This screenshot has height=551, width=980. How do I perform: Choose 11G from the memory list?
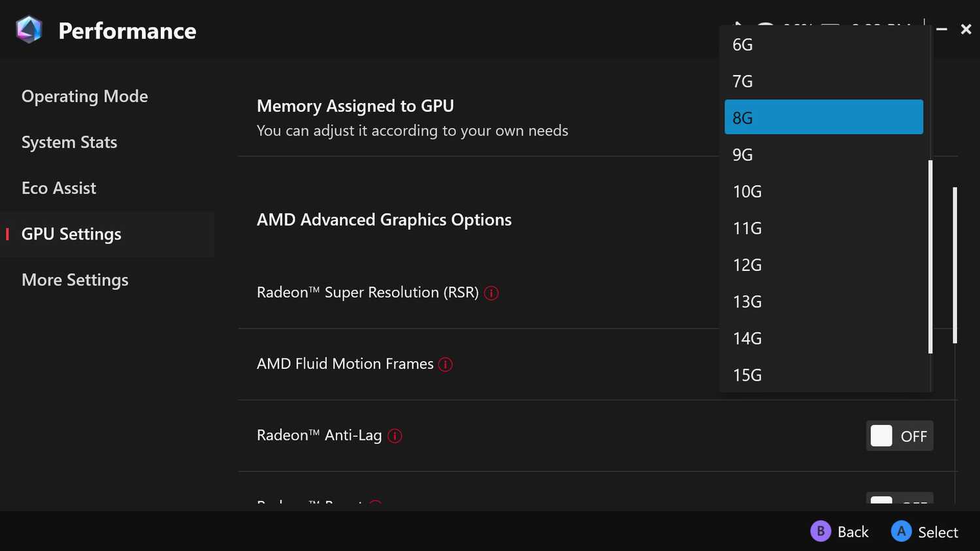point(823,228)
